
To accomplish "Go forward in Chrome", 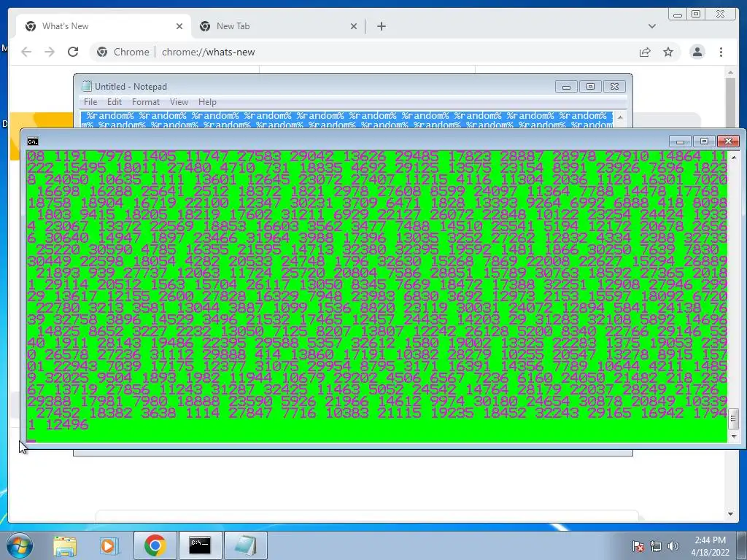I will 50,52.
